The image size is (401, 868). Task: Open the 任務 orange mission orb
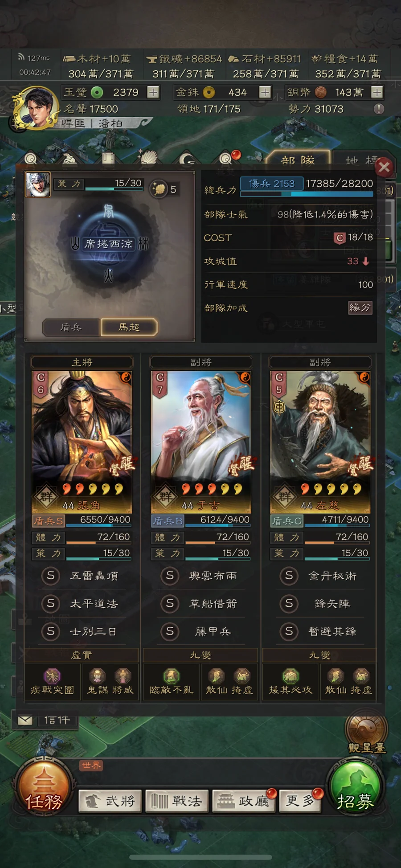click(44, 789)
